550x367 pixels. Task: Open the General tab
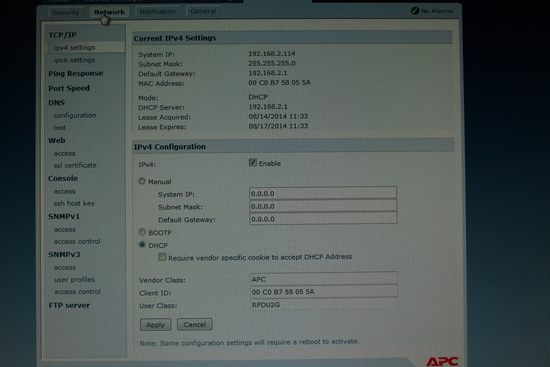click(x=203, y=11)
